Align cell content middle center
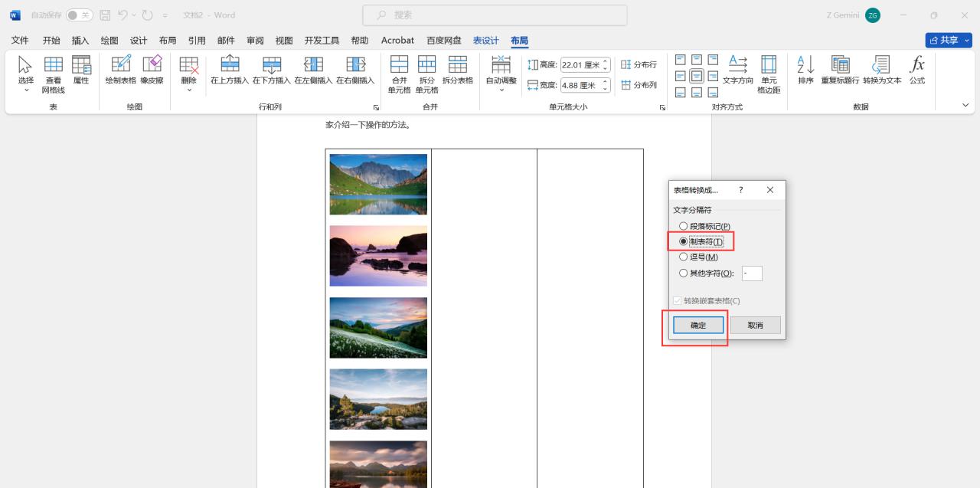The height and width of the screenshot is (488, 980). [697, 76]
